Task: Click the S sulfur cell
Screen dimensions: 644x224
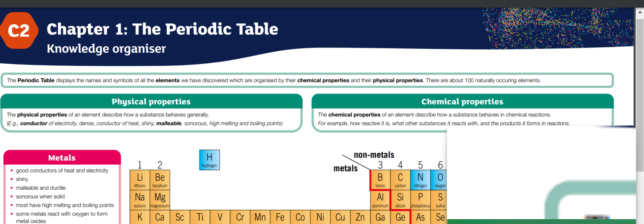Action: 439,200
